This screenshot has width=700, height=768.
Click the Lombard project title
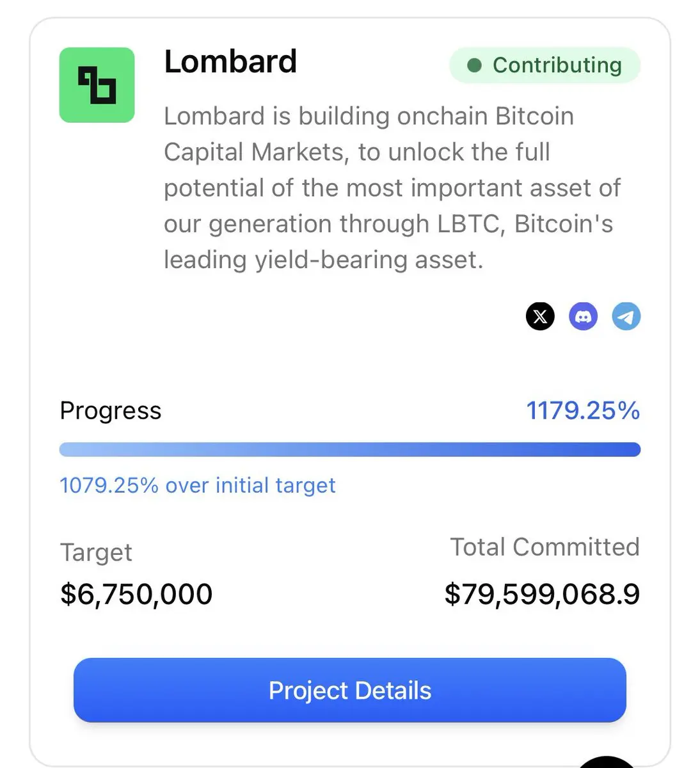(230, 62)
